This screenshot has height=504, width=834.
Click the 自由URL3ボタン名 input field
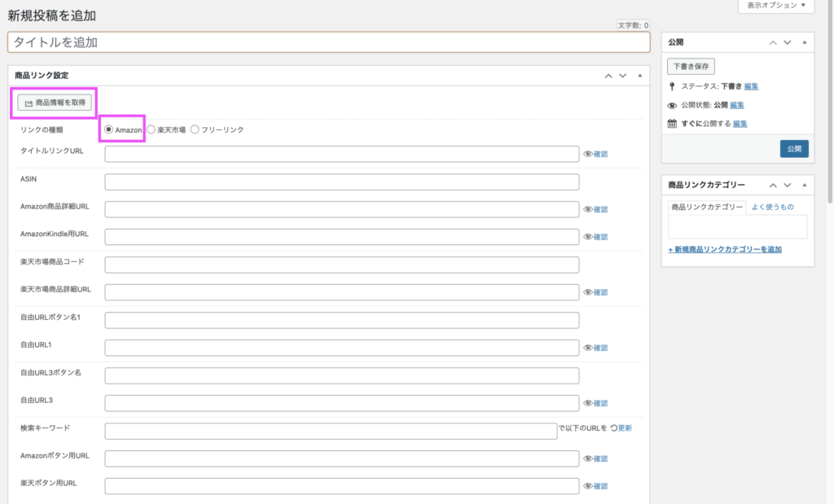[341, 375]
